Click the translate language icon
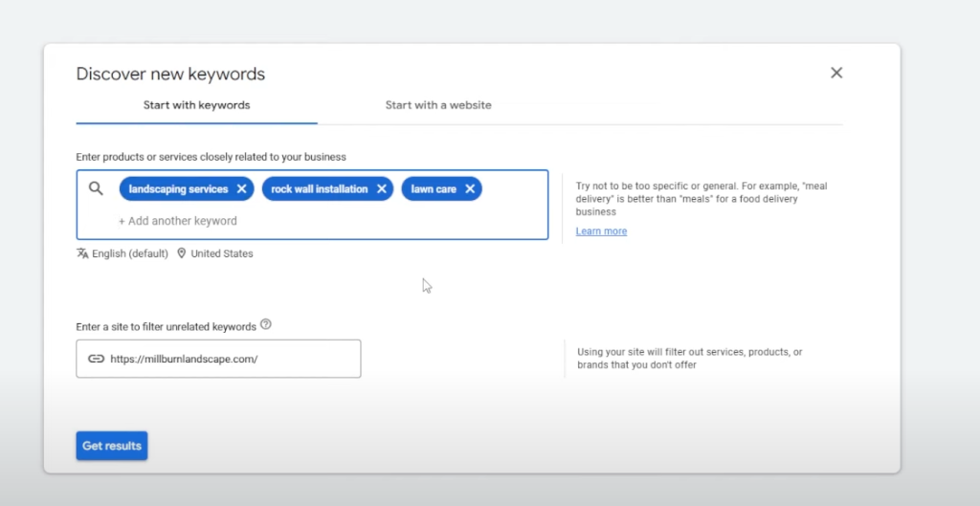The height and width of the screenshot is (506, 980). click(x=82, y=253)
